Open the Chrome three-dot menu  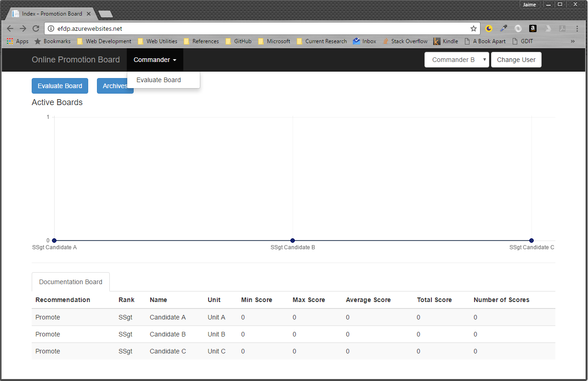point(577,28)
